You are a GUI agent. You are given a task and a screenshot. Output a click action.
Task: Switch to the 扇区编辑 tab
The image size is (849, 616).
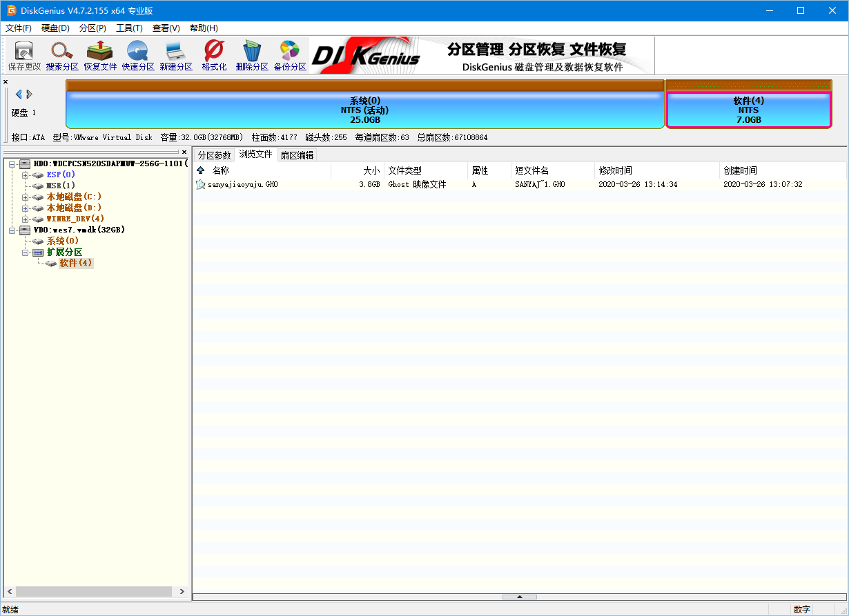[297, 155]
